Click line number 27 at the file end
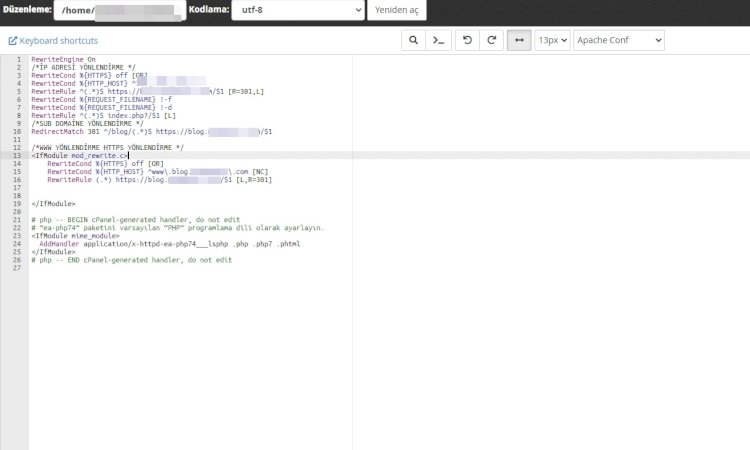 click(x=17, y=268)
